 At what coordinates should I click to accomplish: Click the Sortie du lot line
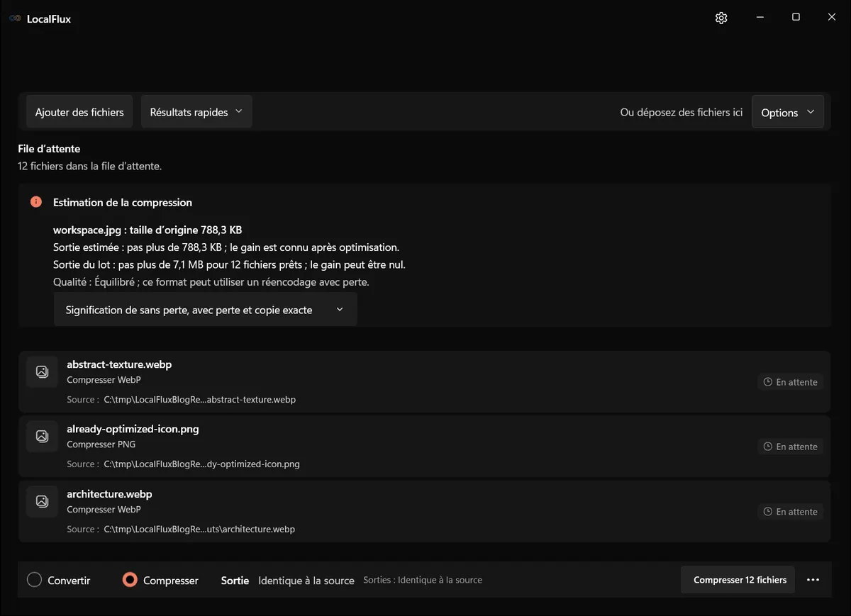point(229,264)
